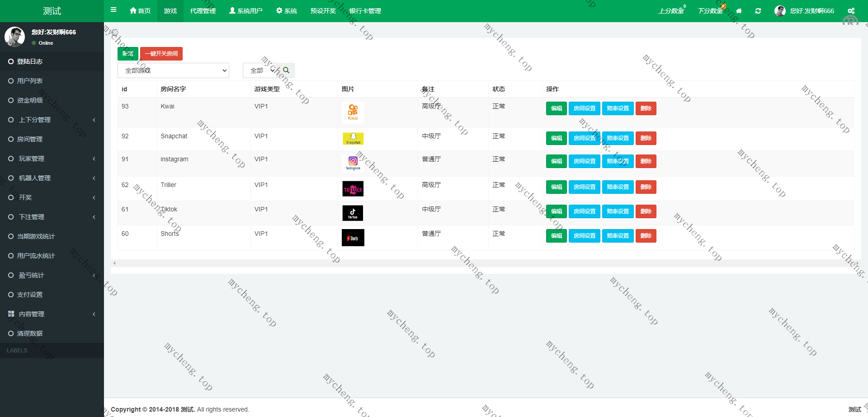Click the refresh icon in top bar

pyautogui.click(x=758, y=11)
